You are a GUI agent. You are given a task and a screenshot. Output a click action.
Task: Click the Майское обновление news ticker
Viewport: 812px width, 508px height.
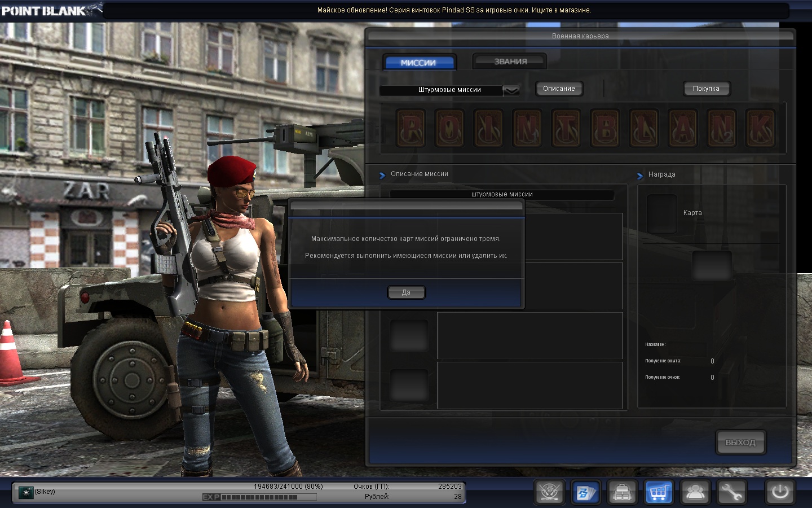tap(454, 10)
